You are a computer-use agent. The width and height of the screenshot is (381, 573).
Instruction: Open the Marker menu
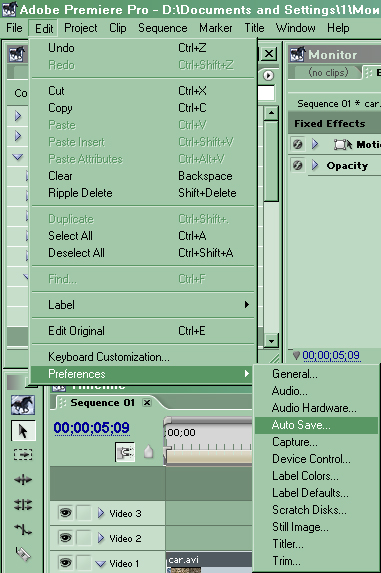pos(216,28)
